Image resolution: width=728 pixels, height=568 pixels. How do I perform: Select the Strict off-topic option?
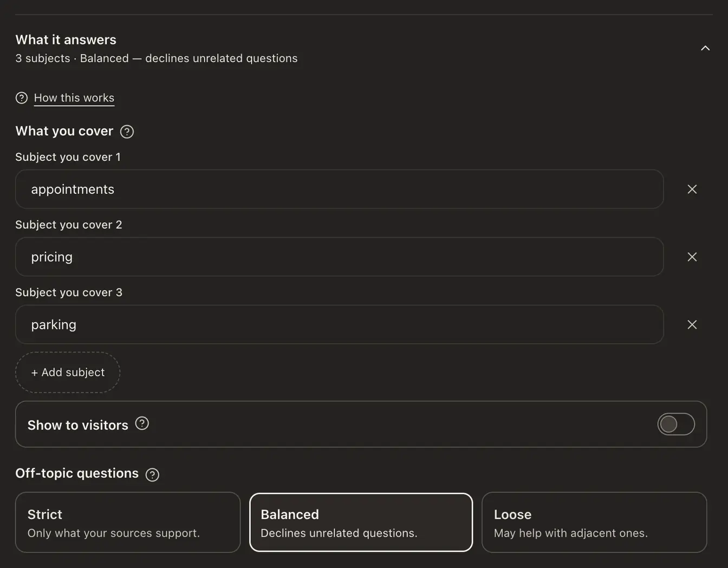tap(128, 523)
